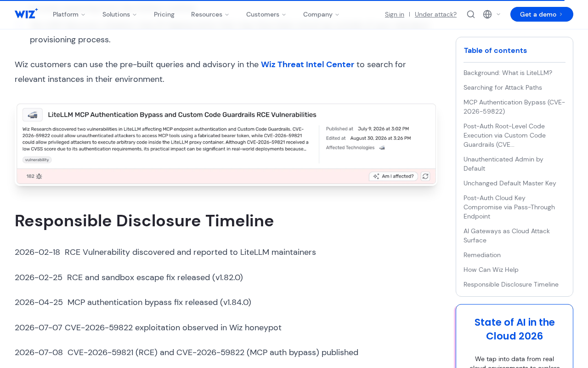Image resolution: width=588 pixels, height=368 pixels.
Task: Open the globe language selector
Action: pyautogui.click(x=487, y=14)
